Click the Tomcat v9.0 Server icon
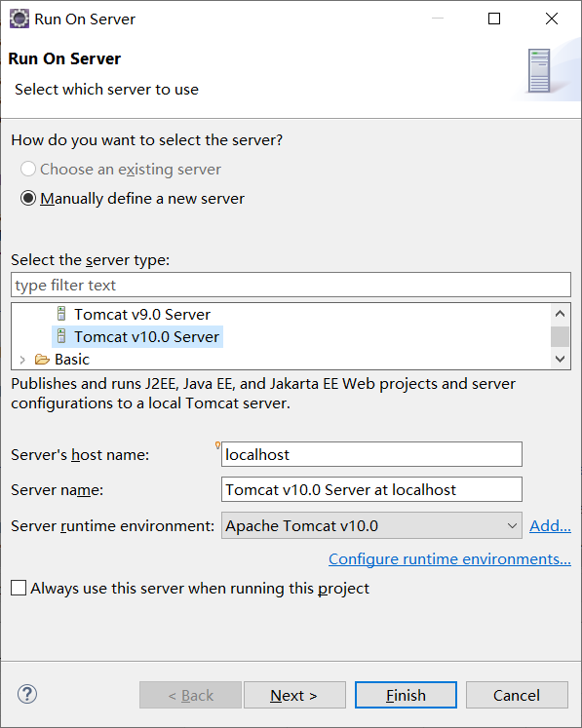Viewport: 582px width, 728px height. (x=61, y=314)
